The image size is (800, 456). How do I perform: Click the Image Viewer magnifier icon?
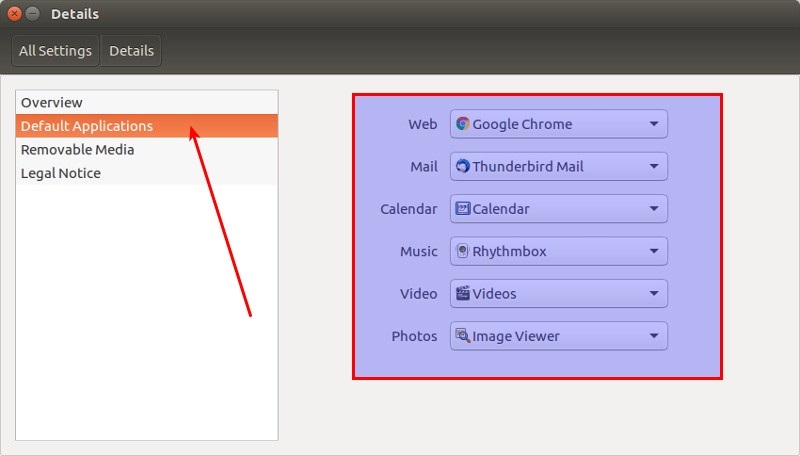(x=463, y=335)
